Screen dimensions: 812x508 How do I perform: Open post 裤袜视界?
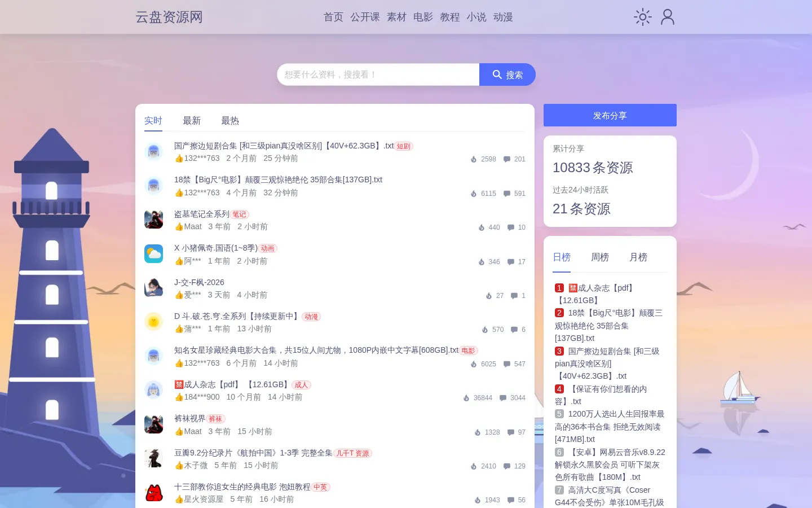[190, 418]
